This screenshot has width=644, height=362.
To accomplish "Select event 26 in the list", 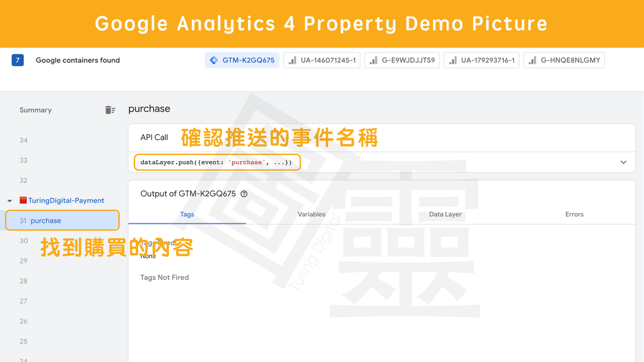I will (x=24, y=321).
